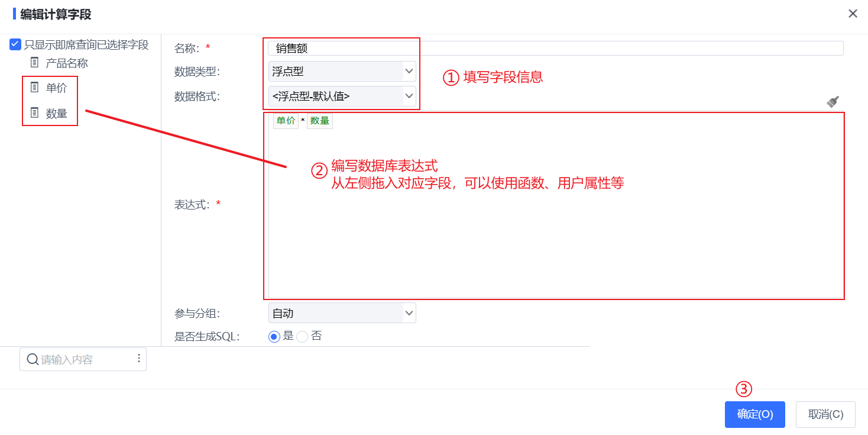Click the 单价 token in expression

(x=286, y=120)
